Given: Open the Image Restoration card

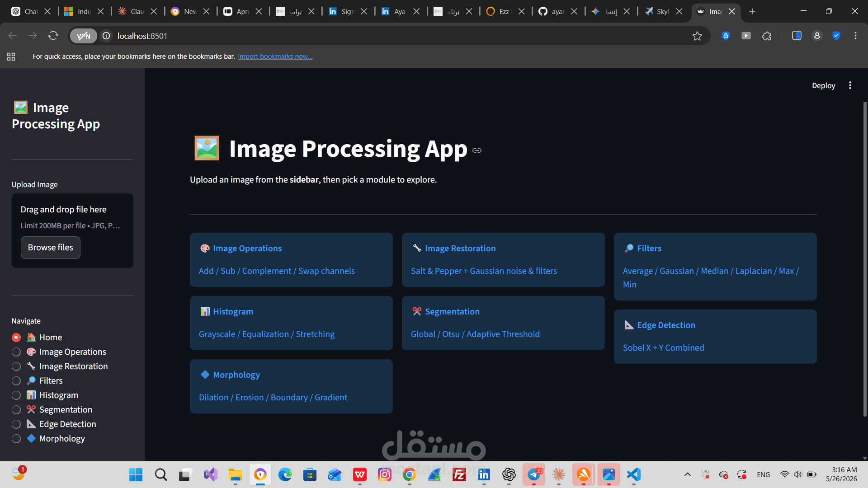Looking at the screenshot, I should click(503, 260).
